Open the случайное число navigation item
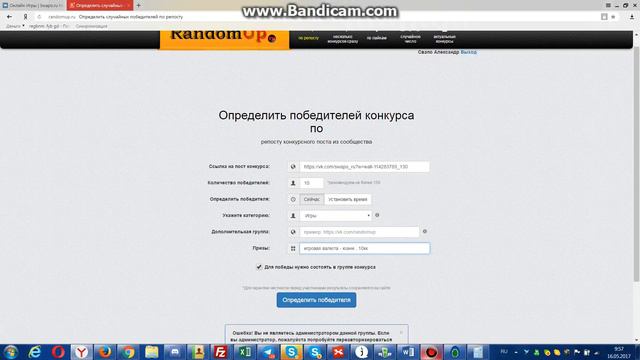 [411, 39]
